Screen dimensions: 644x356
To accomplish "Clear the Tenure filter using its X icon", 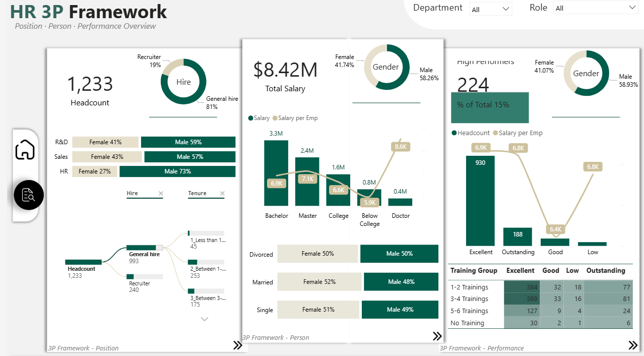I will pos(222,193).
